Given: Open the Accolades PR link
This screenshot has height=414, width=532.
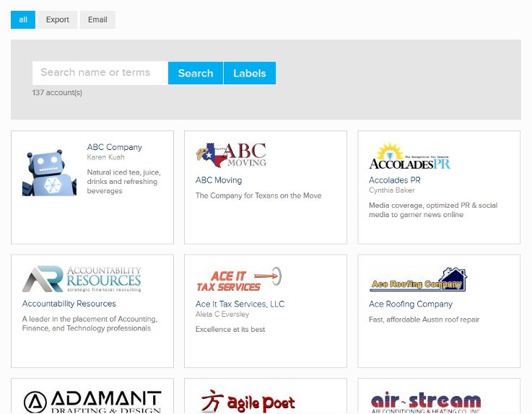Looking at the screenshot, I should point(395,180).
